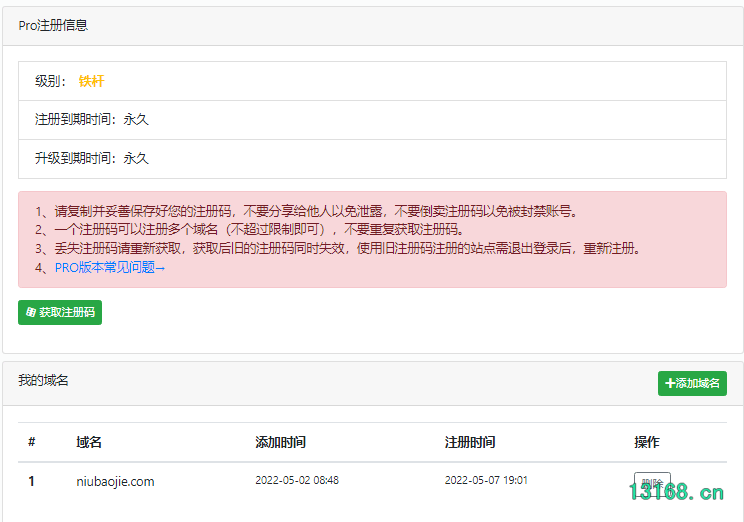Open the PRO版本常见问题 link
The image size is (744, 522).
(110, 268)
